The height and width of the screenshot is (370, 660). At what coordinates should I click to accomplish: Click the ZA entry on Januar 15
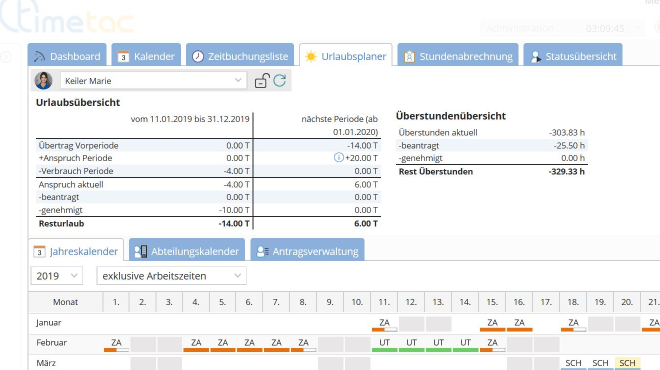tap(492, 324)
